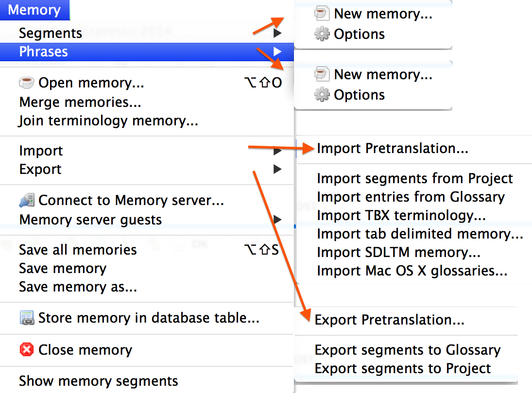Click the Options gear icon in the top submenu
This screenshot has width=532, height=395.
(x=322, y=34)
